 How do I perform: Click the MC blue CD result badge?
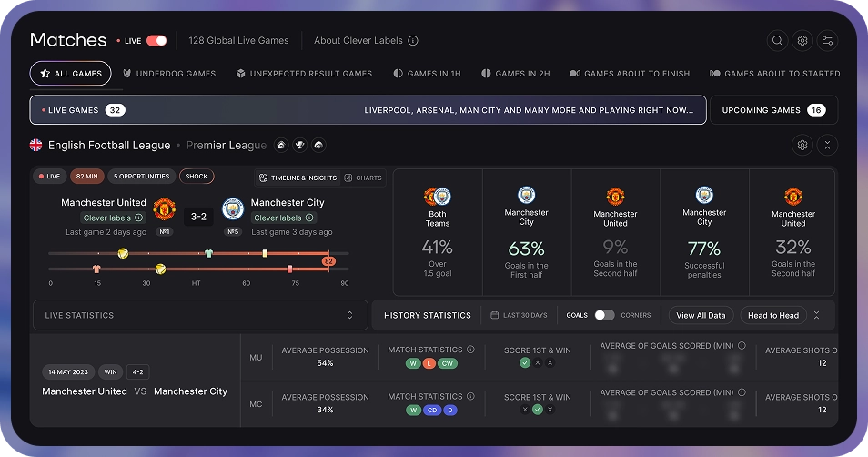click(x=432, y=410)
